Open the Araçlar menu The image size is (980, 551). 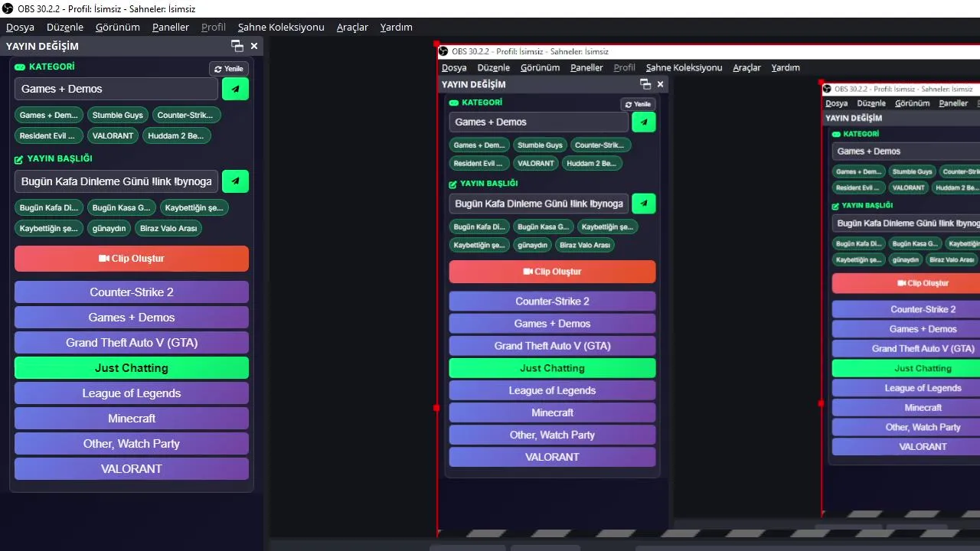[353, 27]
